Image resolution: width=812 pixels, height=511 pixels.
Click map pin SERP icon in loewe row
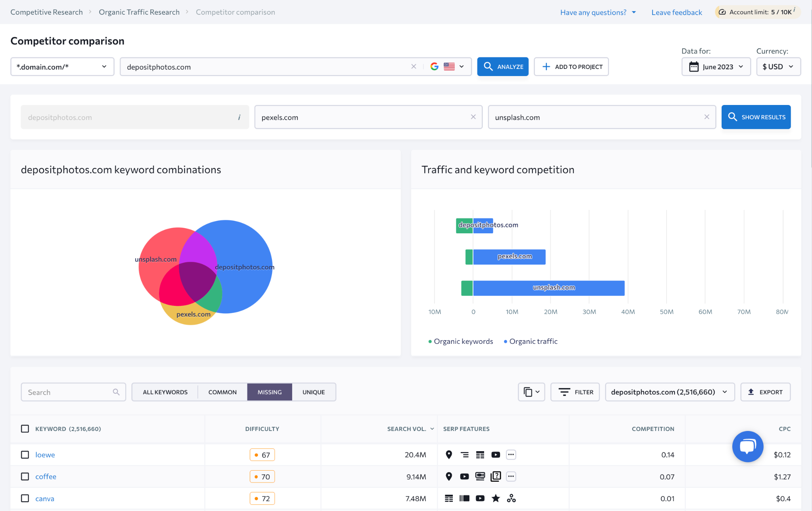point(449,455)
